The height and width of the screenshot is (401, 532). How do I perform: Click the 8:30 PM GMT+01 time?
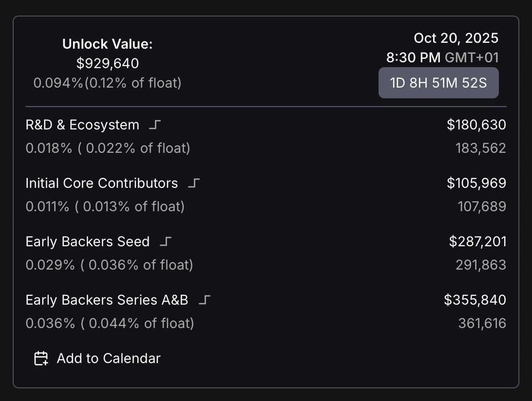(442, 57)
